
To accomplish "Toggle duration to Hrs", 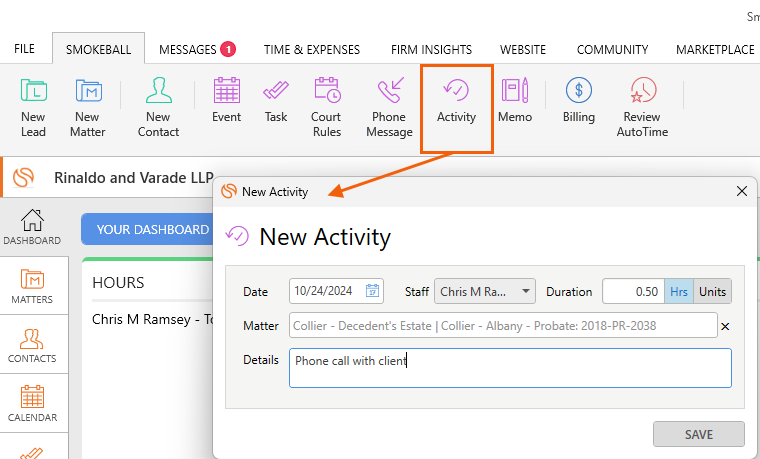I will [x=679, y=291].
